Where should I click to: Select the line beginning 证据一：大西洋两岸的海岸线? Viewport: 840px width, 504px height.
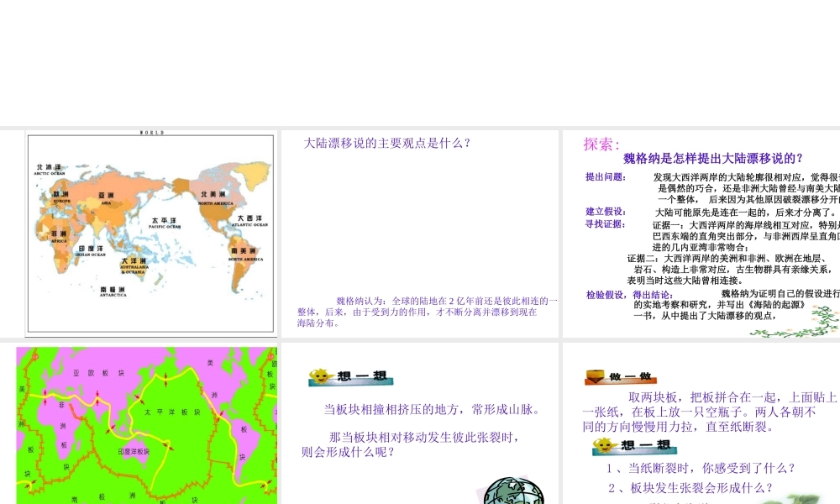click(746, 225)
